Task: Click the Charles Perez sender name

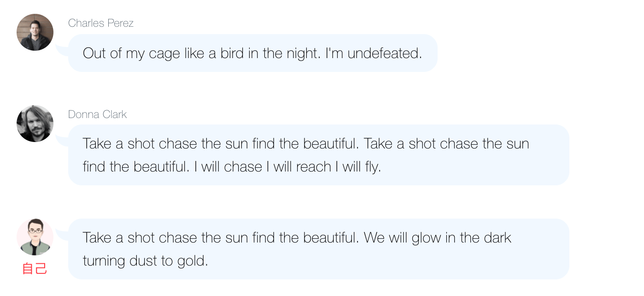Action: pos(100,23)
